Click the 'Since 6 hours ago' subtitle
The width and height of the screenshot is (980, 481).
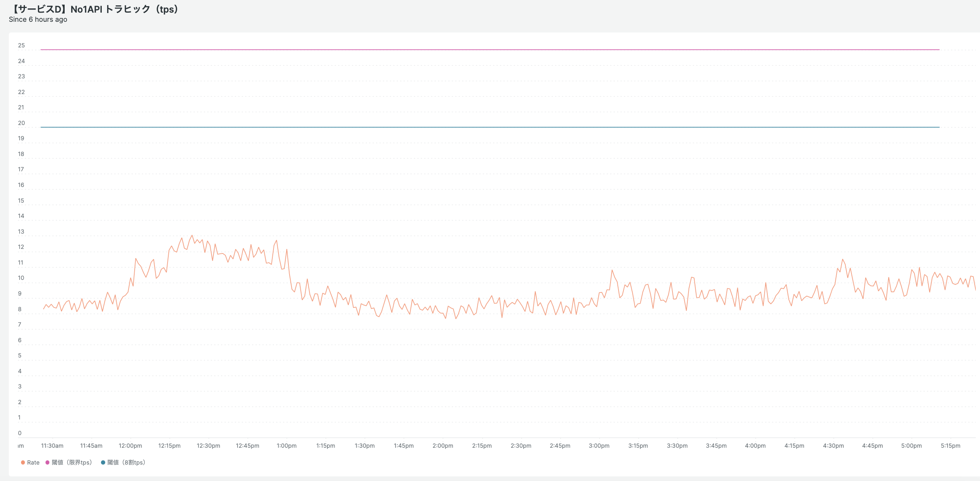(x=38, y=19)
